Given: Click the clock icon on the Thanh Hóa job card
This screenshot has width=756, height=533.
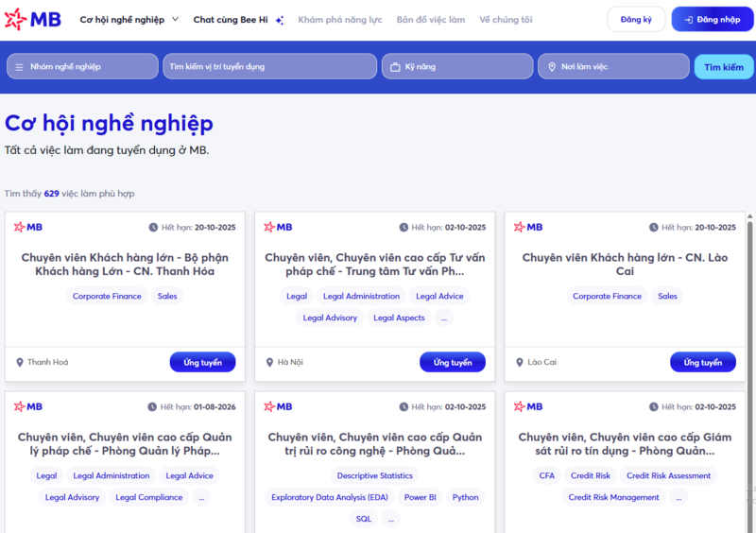Looking at the screenshot, I should pyautogui.click(x=153, y=227).
